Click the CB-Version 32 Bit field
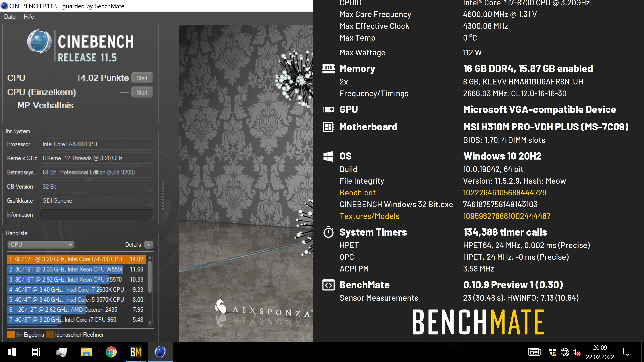The height and width of the screenshot is (362, 644). point(96,186)
